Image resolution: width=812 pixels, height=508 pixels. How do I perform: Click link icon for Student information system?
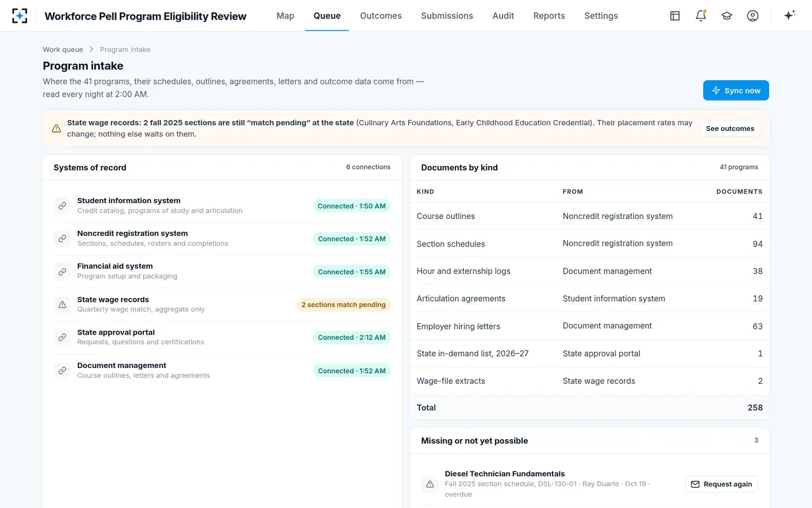63,205
